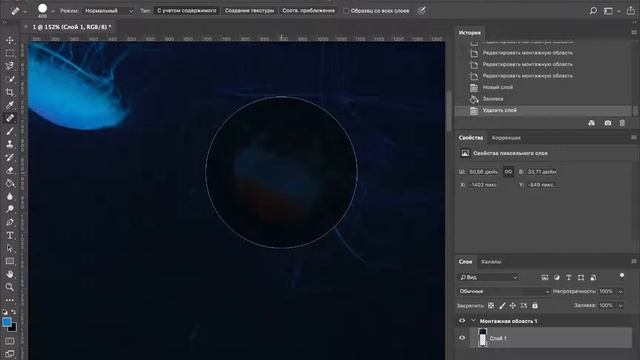Viewport: 640px width, 360px height.
Task: Open the Layers panel menu
Action: [633, 261]
